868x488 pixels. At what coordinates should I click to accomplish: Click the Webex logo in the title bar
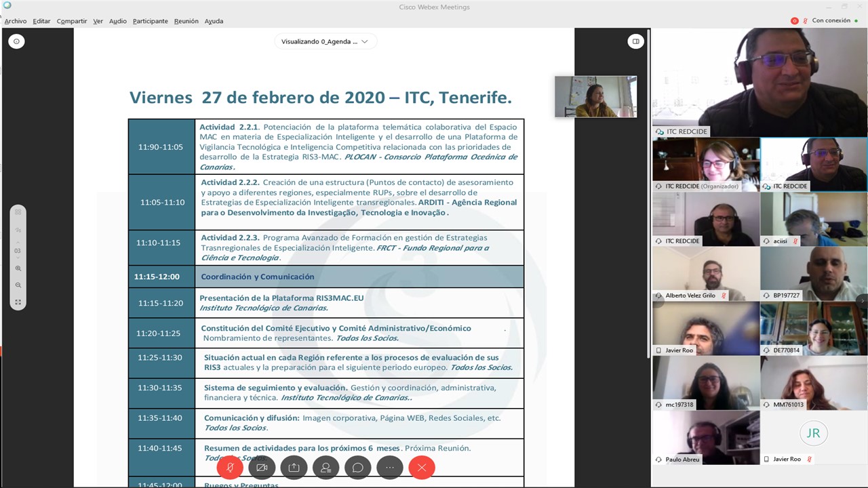pos(7,6)
